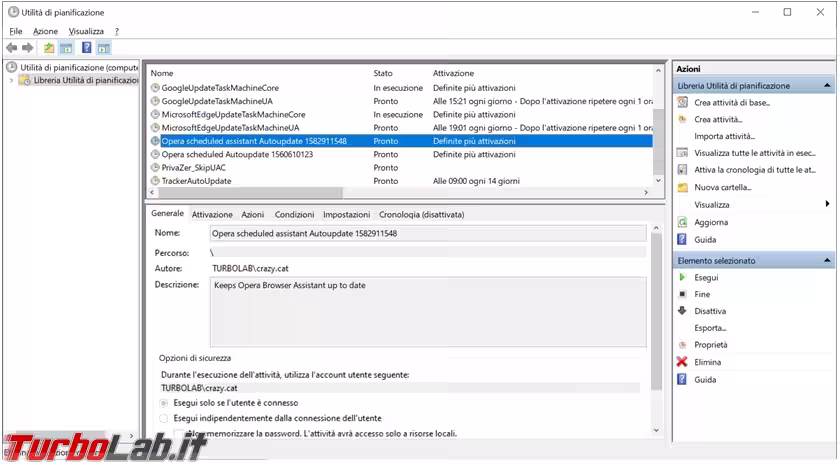Screen dimensions: 840x464
Task: Click the up-one-level folder toolbar icon
Action: coord(49,48)
